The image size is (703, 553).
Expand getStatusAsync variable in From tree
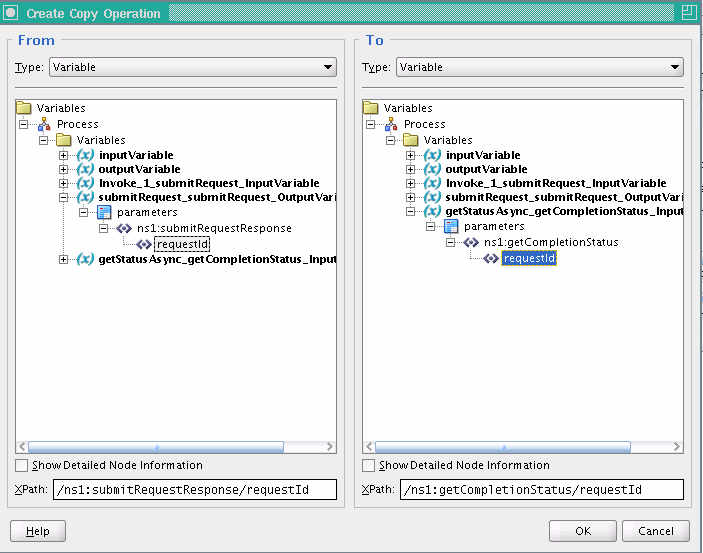point(63,259)
